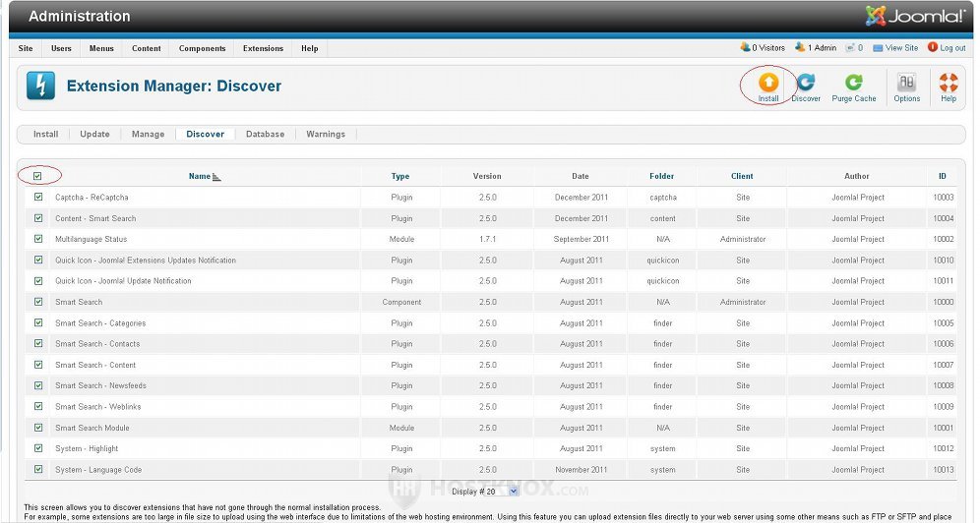Click the 'Smart Search Module' name text

pos(92,428)
